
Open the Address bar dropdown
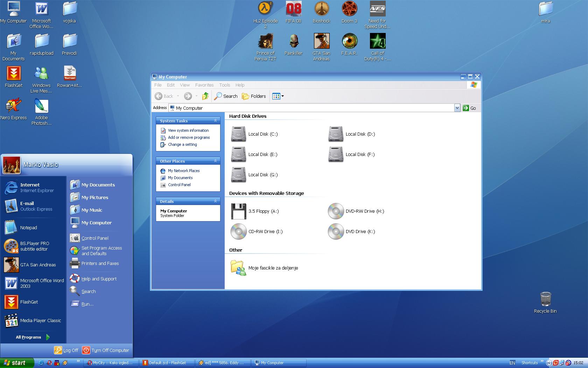pyautogui.click(x=457, y=108)
